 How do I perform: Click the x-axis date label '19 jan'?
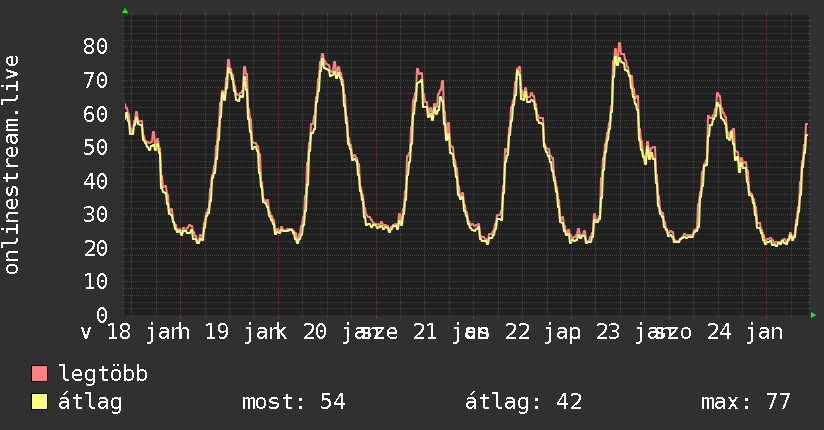click(x=242, y=332)
